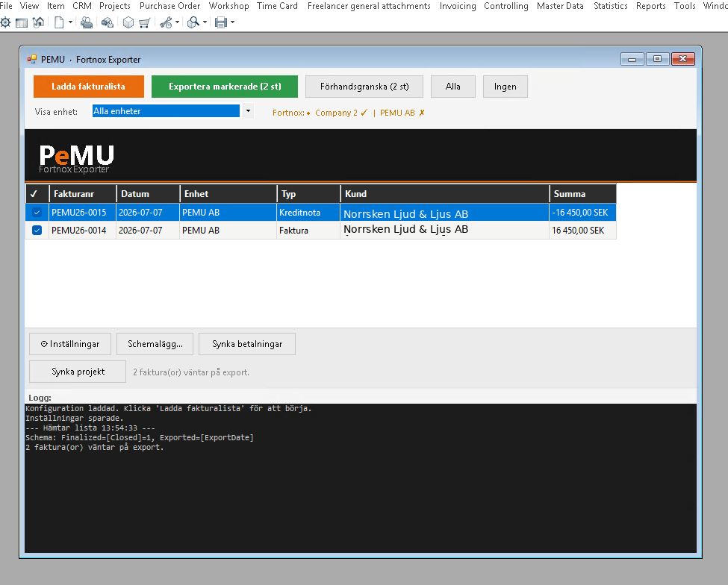Viewport: 728px width, 585px height.
Task: Click the checkmark column header
Action: click(x=37, y=194)
